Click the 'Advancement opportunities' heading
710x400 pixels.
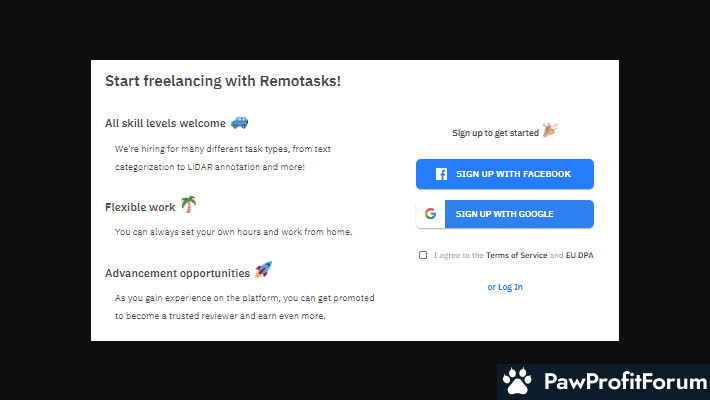coord(178,273)
